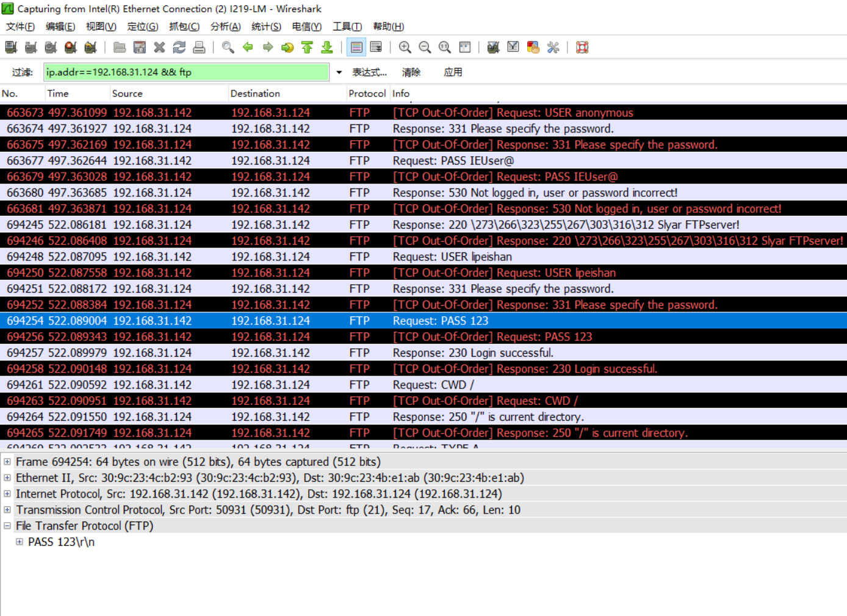Select packet 694257 Response: 230 Login successful

pos(423,353)
